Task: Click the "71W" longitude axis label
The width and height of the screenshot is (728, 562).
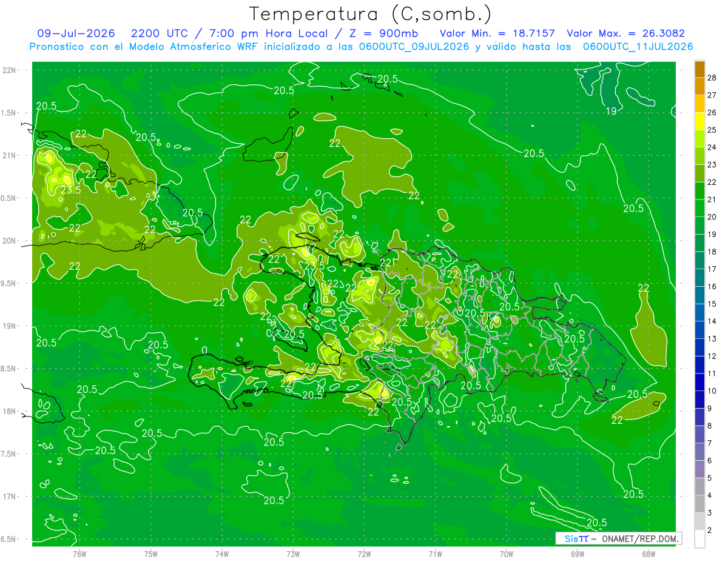Action: [435, 554]
